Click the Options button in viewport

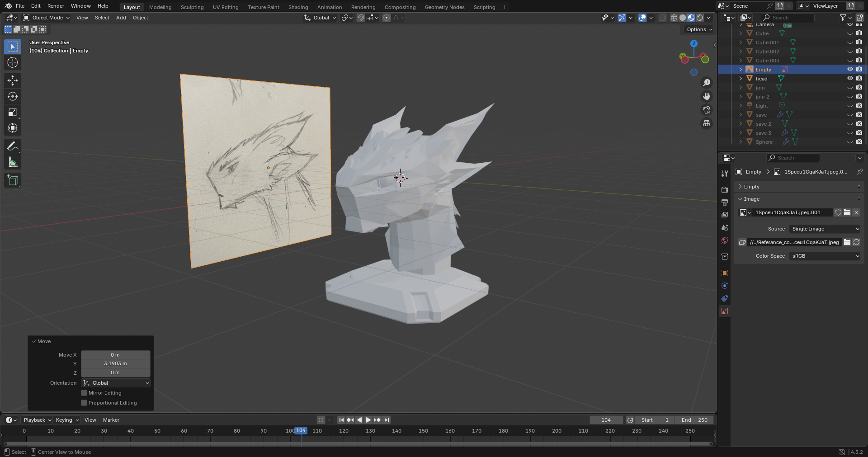[x=699, y=29]
